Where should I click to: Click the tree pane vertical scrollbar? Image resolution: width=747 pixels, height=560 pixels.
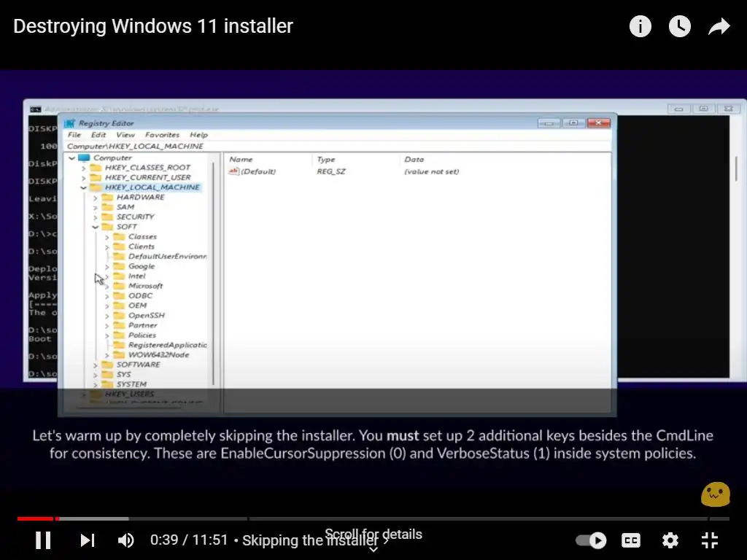214,274
